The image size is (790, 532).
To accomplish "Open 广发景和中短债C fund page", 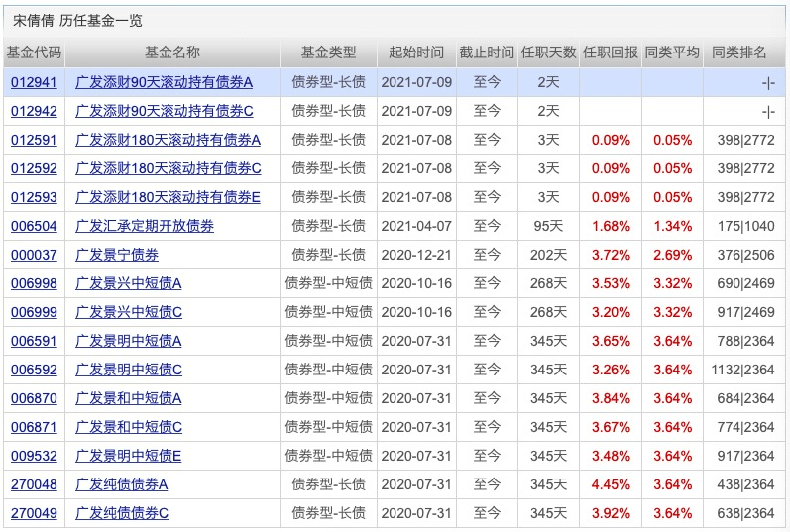I will pos(129,427).
